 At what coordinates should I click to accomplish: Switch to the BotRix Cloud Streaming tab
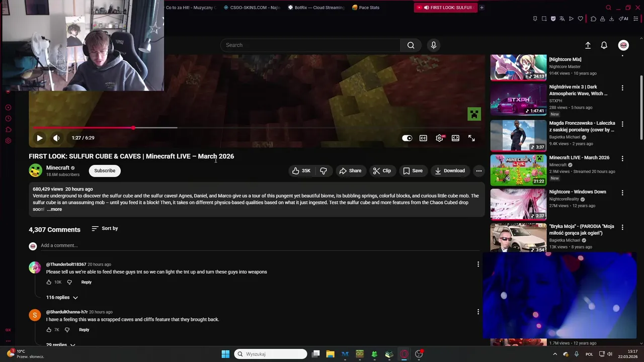pos(316,8)
